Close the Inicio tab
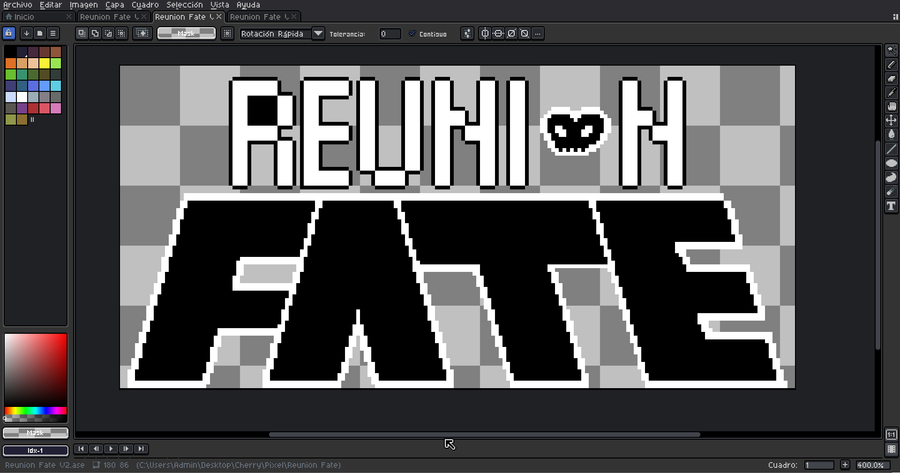Screen dimensions: 900x473 pyautogui.click(x=69, y=17)
